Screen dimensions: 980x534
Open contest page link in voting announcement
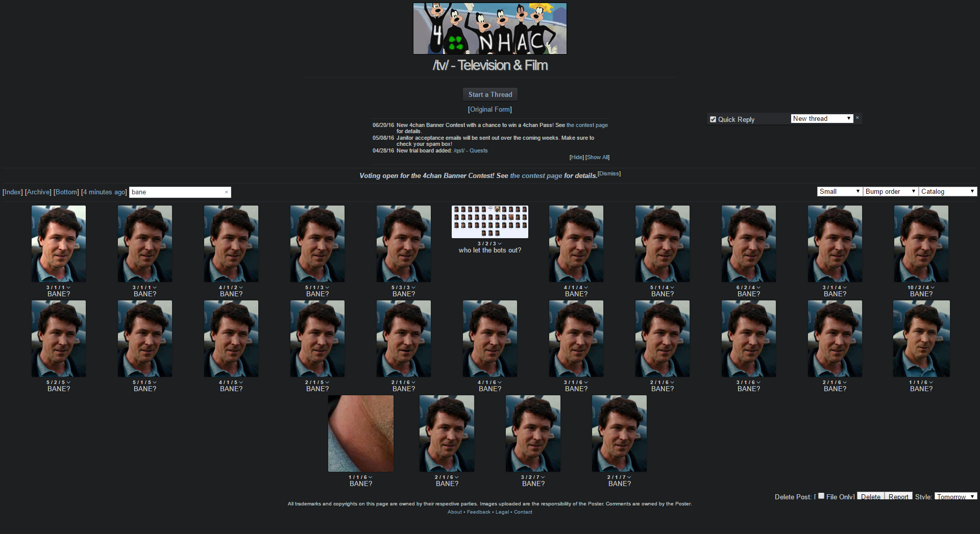coord(536,175)
